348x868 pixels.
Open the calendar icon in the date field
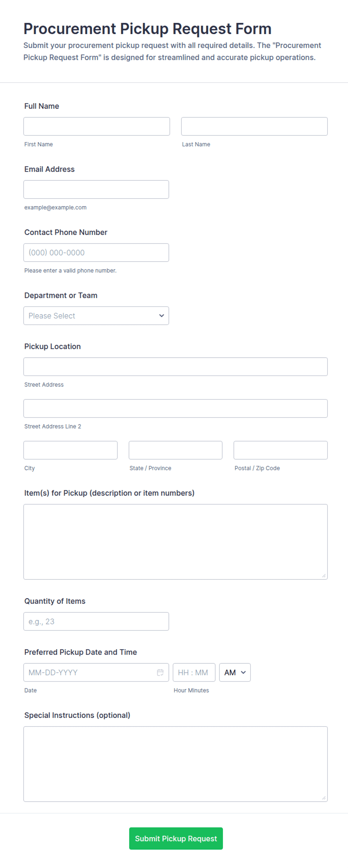pos(160,672)
